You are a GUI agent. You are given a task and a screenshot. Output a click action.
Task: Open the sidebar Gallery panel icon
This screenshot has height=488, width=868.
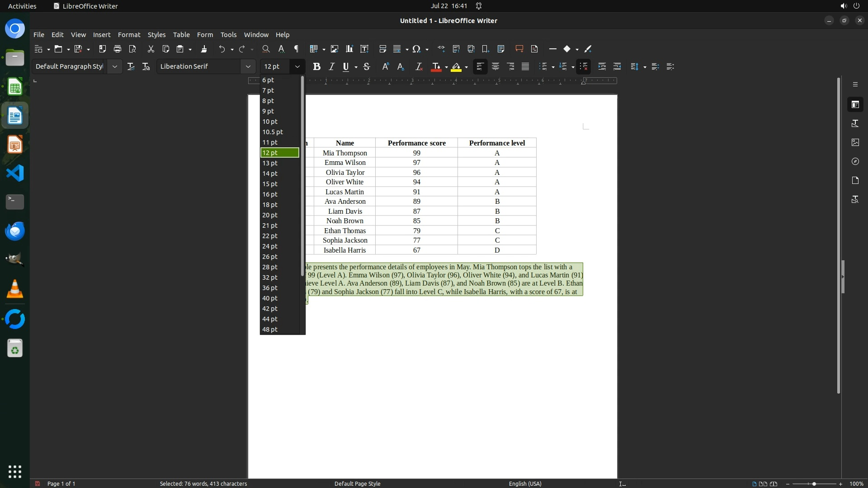coord(855,142)
